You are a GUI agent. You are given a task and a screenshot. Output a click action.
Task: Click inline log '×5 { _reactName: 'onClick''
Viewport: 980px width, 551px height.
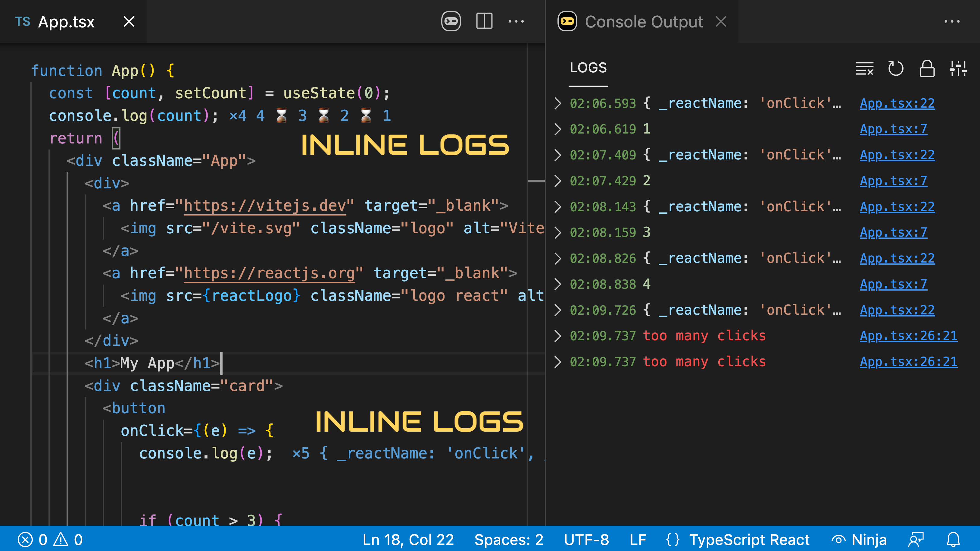(x=413, y=453)
